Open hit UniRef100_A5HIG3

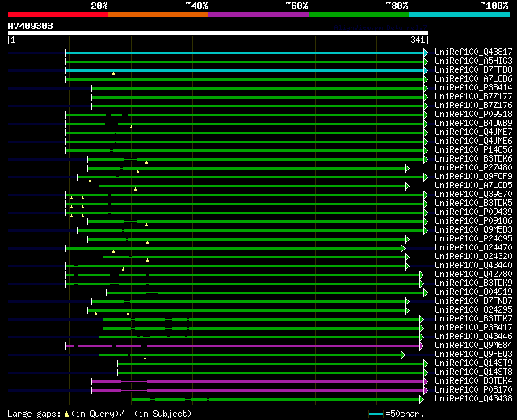473,61
